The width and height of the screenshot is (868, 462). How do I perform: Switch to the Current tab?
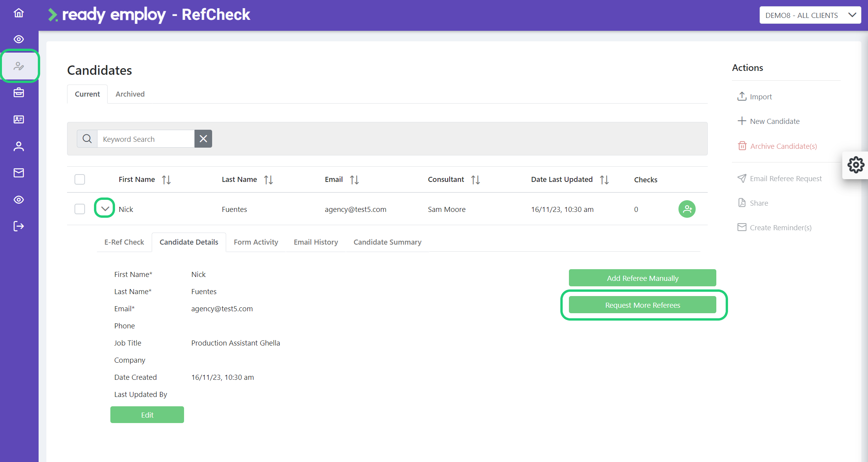tap(87, 94)
